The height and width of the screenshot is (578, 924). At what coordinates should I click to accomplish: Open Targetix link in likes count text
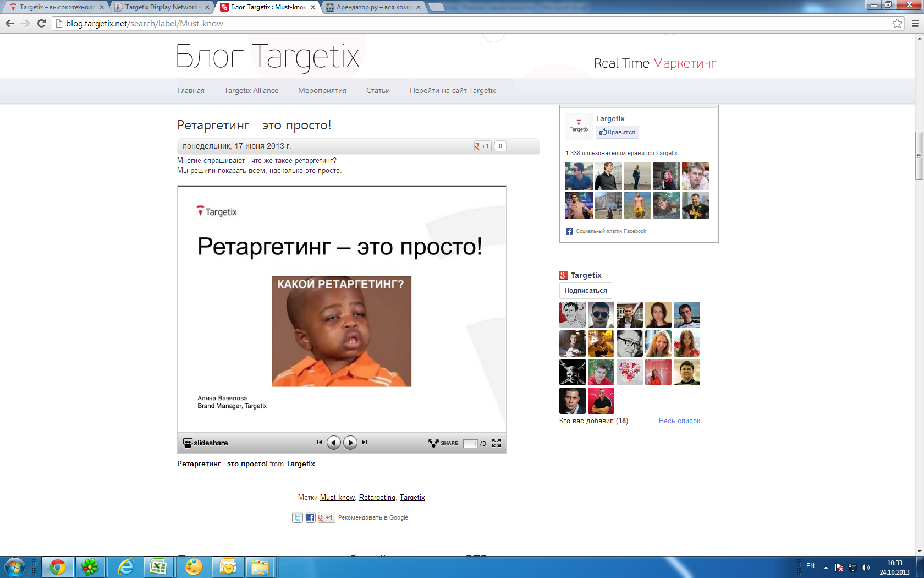tap(667, 154)
